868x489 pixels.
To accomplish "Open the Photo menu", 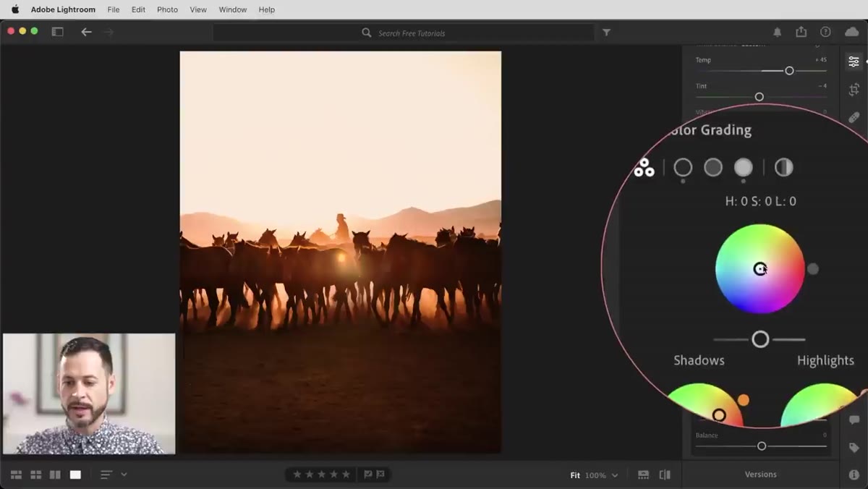I will coord(167,9).
